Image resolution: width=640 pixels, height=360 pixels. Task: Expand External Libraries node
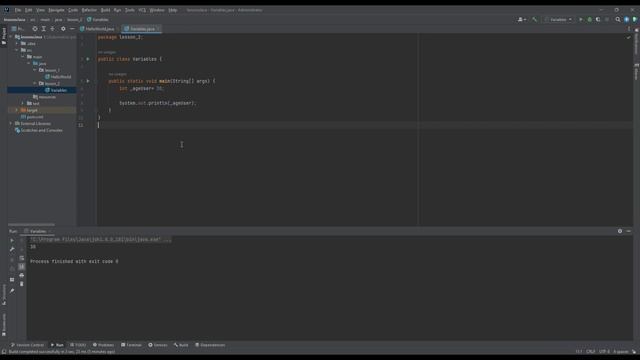coord(11,123)
